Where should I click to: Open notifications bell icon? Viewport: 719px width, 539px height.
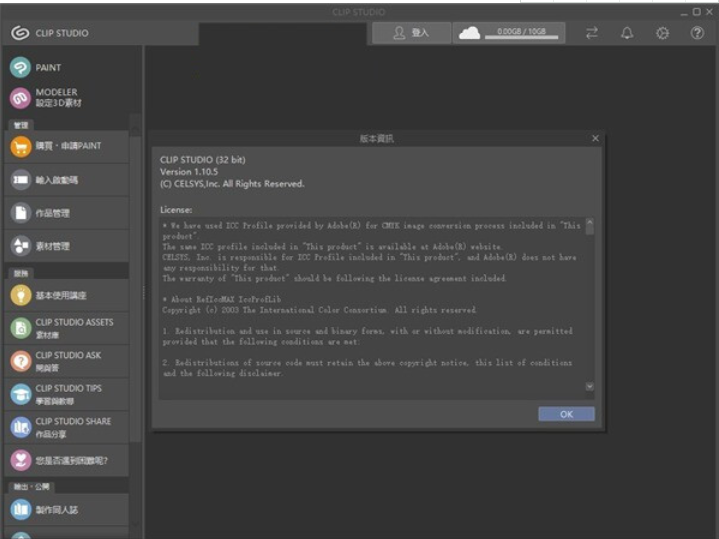627,33
